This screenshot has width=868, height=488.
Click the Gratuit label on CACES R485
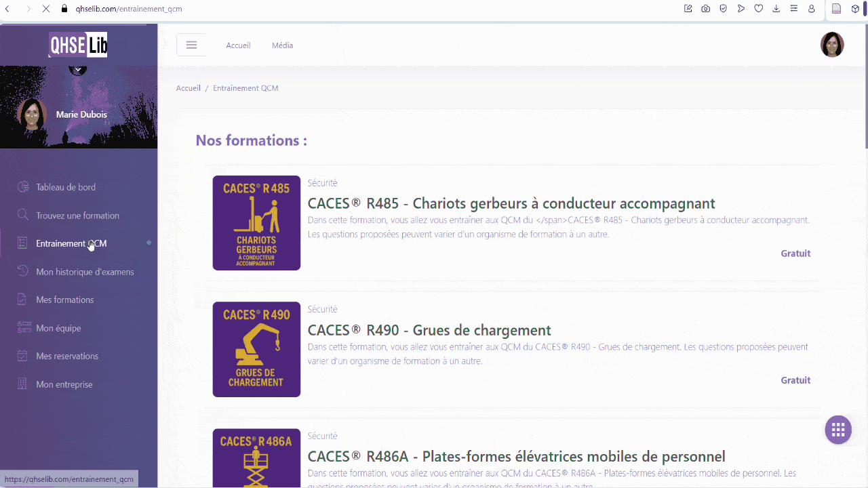(795, 253)
